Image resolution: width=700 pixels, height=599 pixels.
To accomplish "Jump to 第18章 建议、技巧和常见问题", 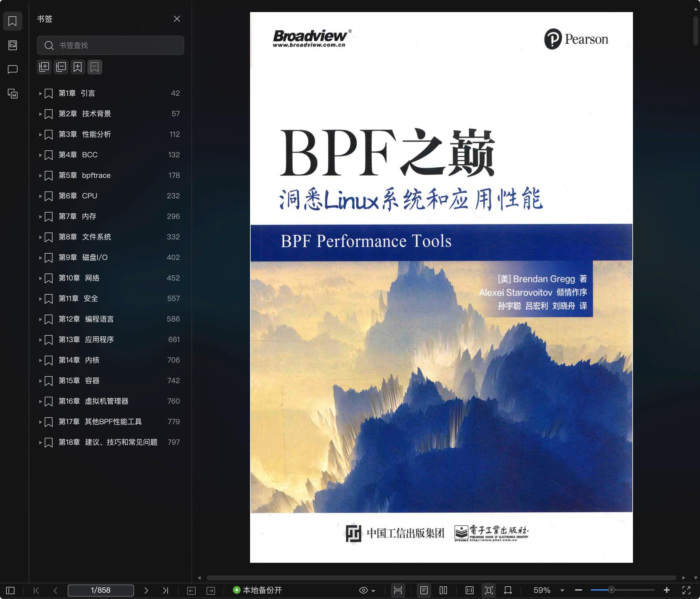I will click(x=109, y=442).
